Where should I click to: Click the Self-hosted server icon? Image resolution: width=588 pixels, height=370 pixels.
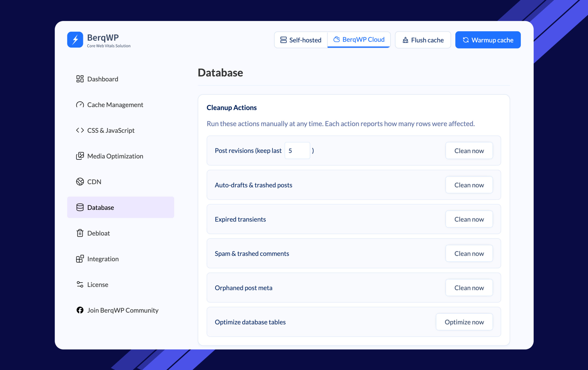283,40
